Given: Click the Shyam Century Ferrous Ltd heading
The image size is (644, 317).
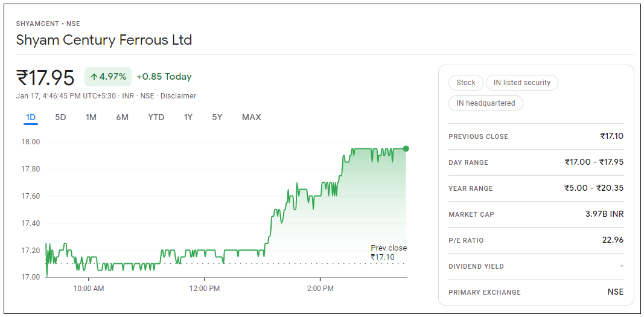Looking at the screenshot, I should pos(104,40).
